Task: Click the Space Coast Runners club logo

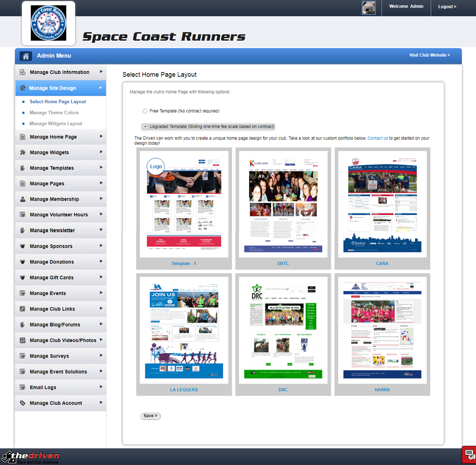Action: (48, 23)
